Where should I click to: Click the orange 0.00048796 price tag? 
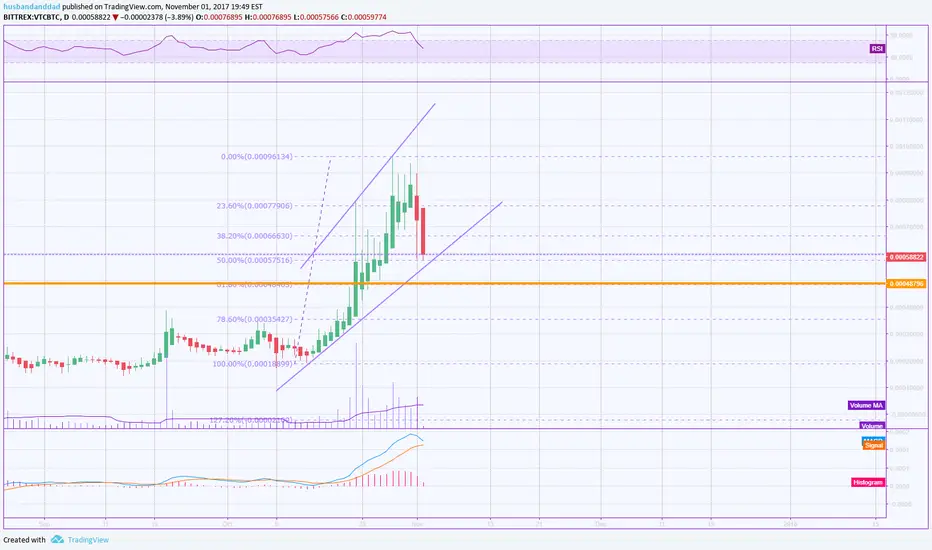pyautogui.click(x=906, y=284)
